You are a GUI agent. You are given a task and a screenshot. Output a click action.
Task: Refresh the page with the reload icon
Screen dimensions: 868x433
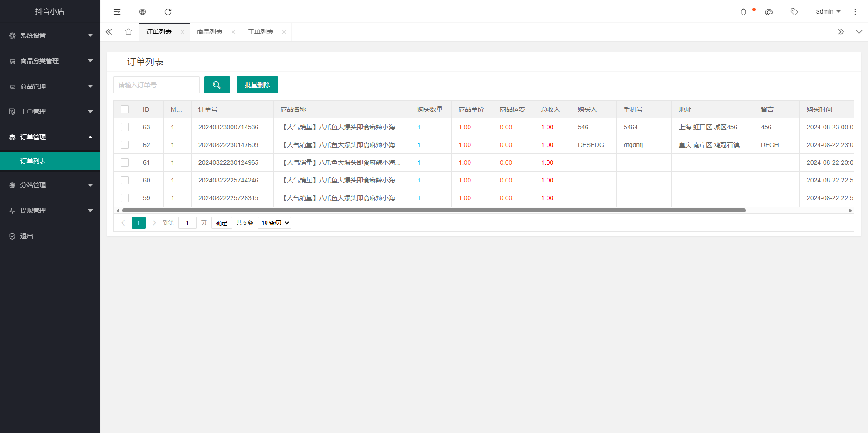(x=168, y=11)
